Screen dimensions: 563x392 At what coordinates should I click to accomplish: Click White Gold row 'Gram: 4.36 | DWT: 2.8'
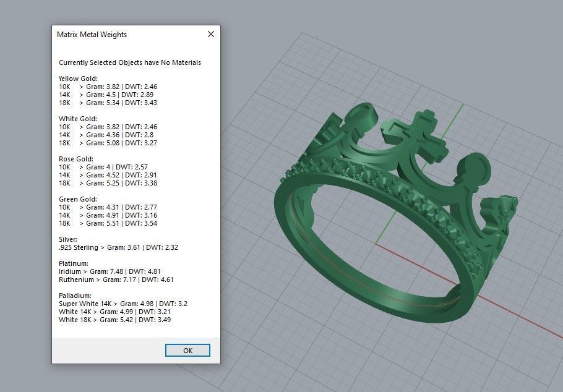click(108, 135)
